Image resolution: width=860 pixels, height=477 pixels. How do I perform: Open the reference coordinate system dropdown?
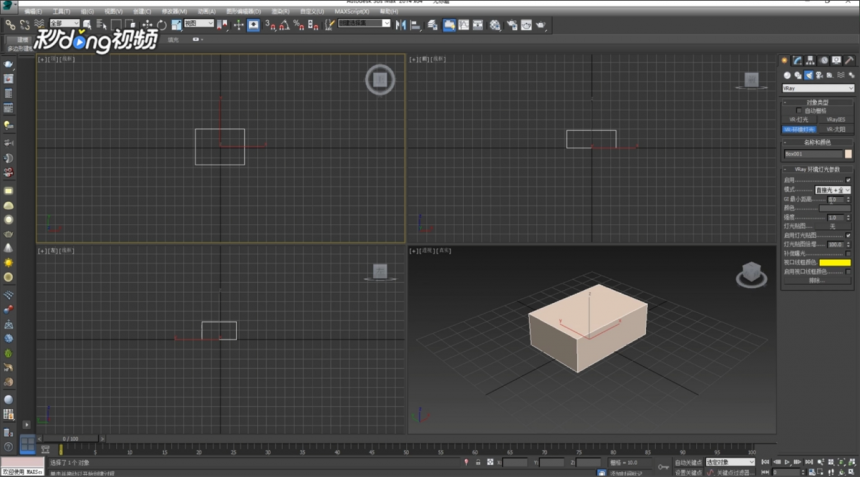[x=199, y=23]
